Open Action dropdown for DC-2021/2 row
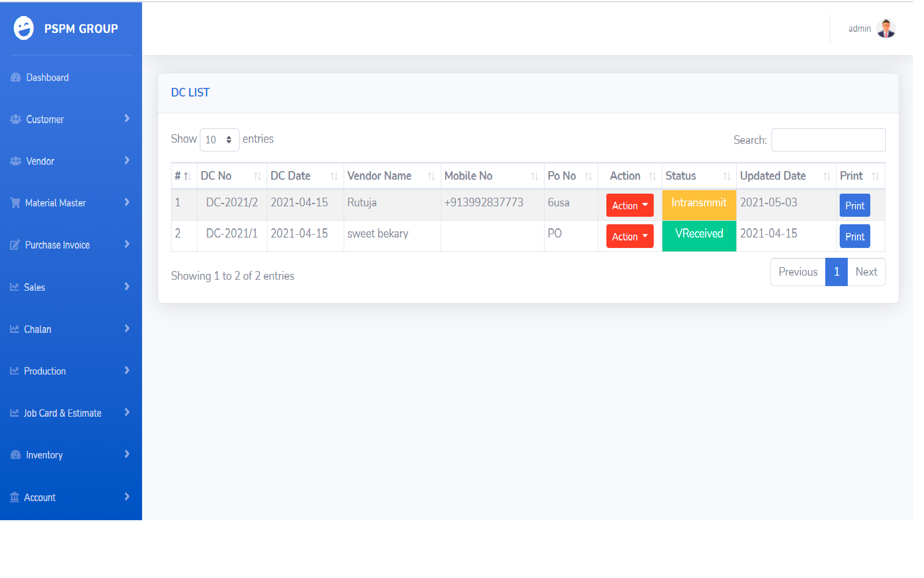The height and width of the screenshot is (578, 924). 629,205
